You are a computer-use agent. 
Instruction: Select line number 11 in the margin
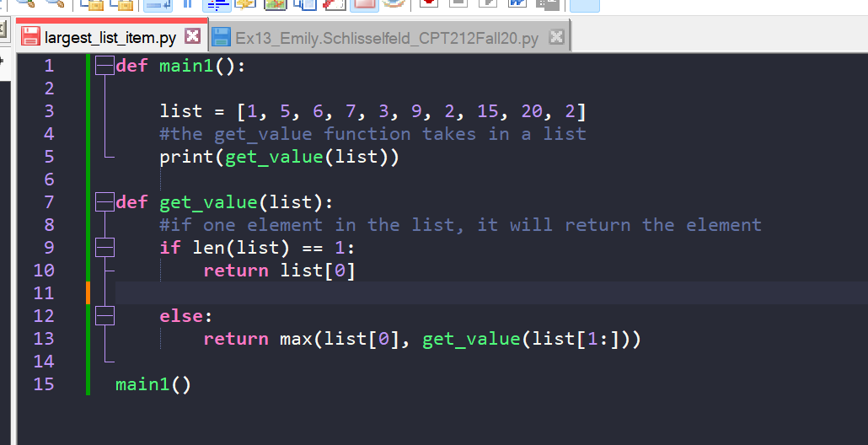[44, 292]
